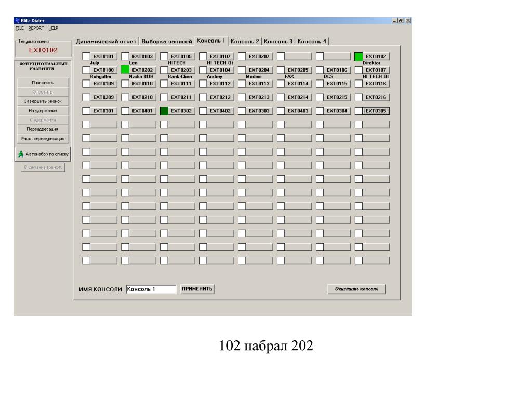Click the EXT0102 extension button in the grid
Screen dimensions: 532x399
click(376, 56)
